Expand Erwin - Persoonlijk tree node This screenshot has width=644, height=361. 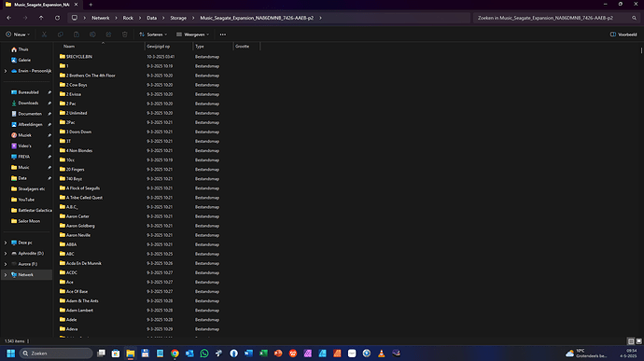point(6,71)
